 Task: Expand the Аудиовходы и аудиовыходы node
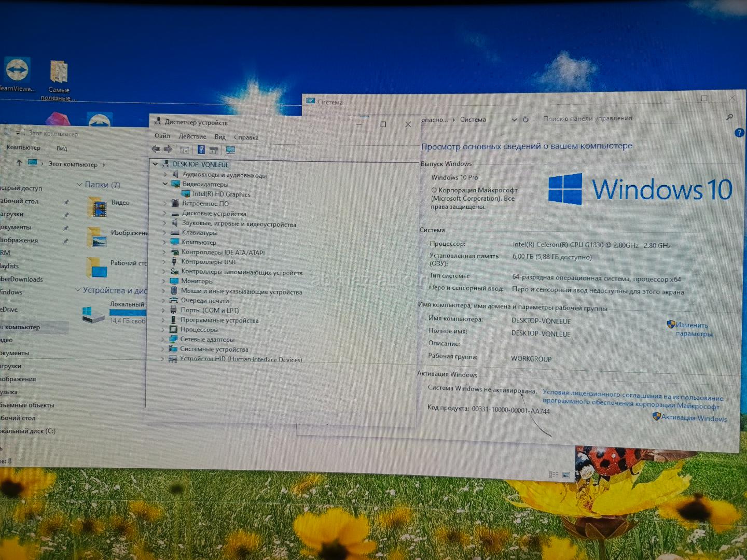165,174
